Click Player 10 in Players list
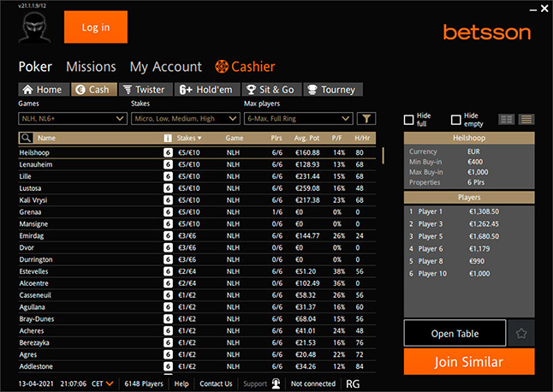Viewport: 553px width, 392px height. tap(469, 274)
